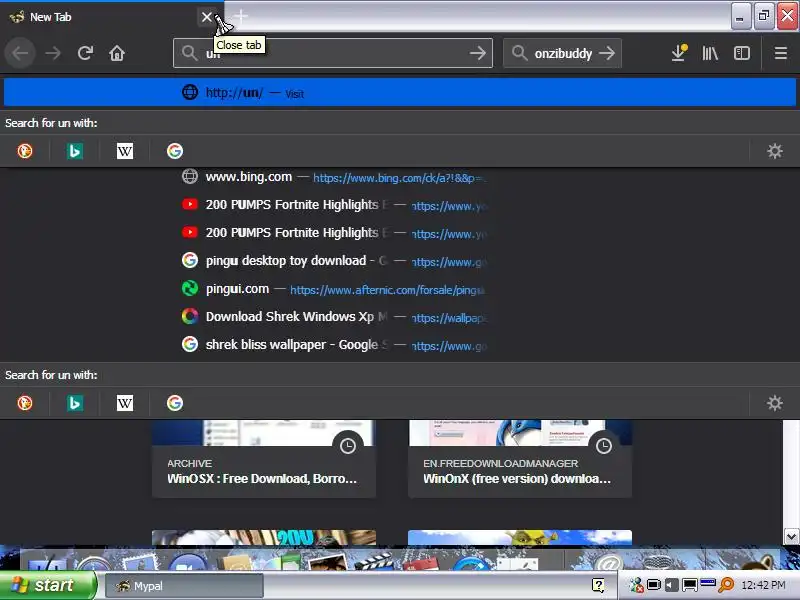Open the Windows Messenger tray icon
The width and height of the screenshot is (800, 600).
point(636,585)
